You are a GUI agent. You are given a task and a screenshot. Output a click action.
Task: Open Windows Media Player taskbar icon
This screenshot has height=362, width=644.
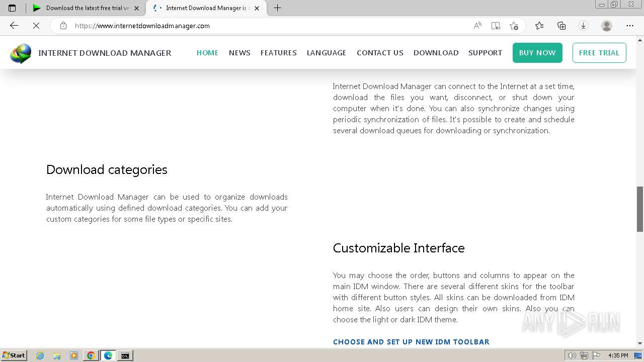click(74, 355)
